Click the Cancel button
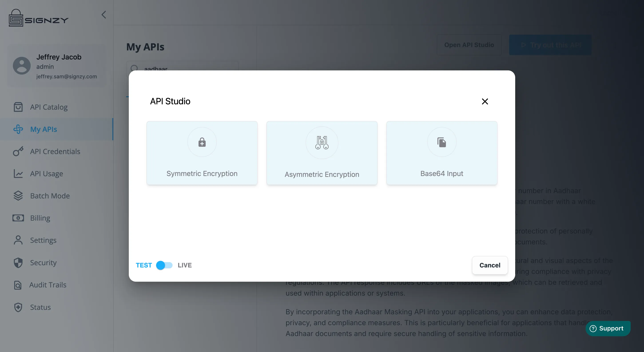The width and height of the screenshot is (644, 352). click(490, 265)
